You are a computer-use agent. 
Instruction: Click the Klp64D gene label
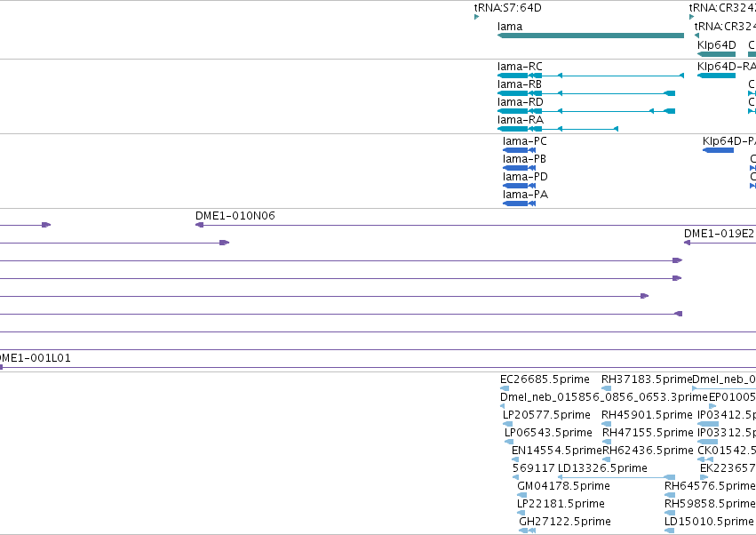[x=716, y=44]
